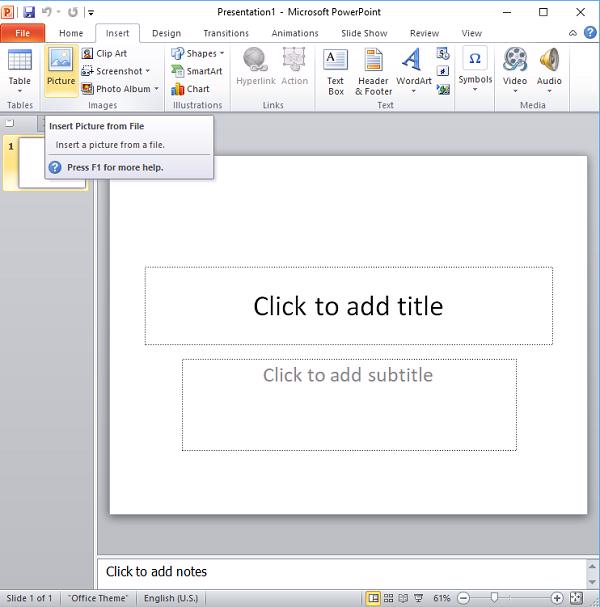Expand the Shapes dropdown arrow
This screenshot has width=600, height=607.
click(222, 53)
